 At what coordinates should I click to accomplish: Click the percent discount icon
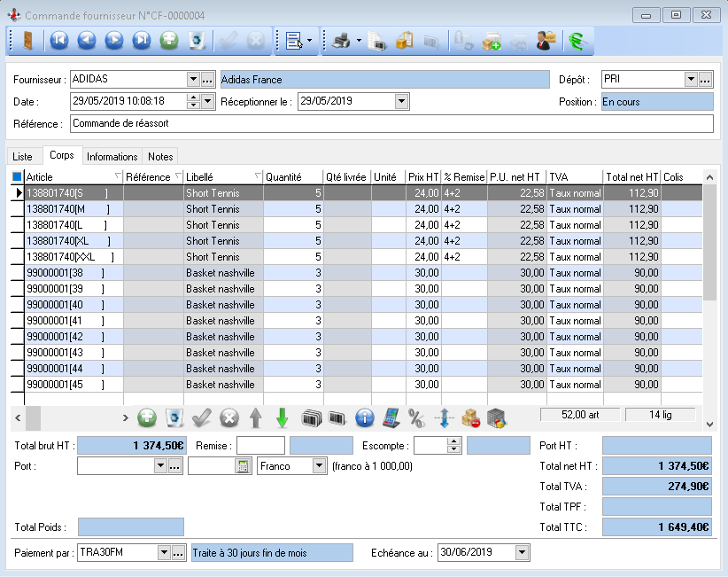coord(416,417)
